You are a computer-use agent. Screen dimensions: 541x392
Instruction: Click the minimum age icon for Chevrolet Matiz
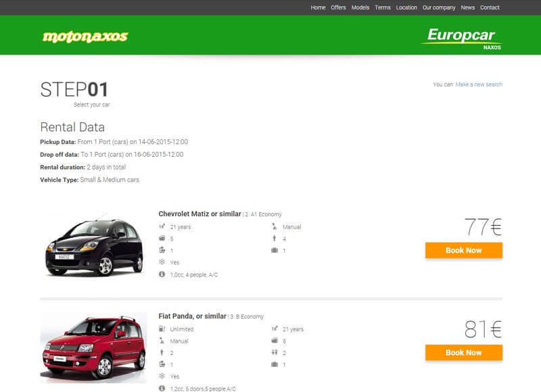(162, 226)
